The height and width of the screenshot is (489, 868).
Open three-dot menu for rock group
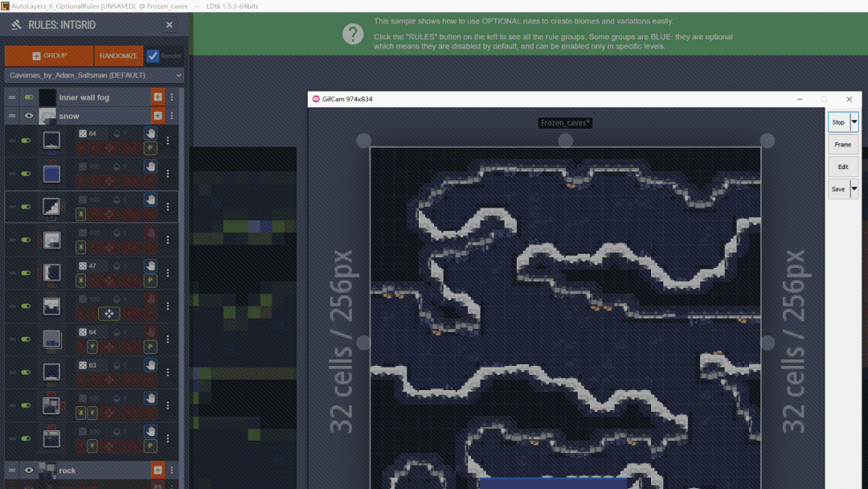pyautogui.click(x=172, y=471)
